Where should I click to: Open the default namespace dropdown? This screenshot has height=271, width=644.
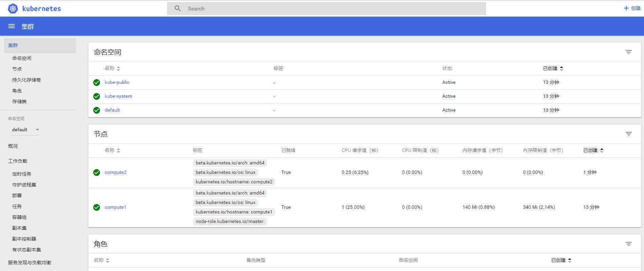point(25,130)
